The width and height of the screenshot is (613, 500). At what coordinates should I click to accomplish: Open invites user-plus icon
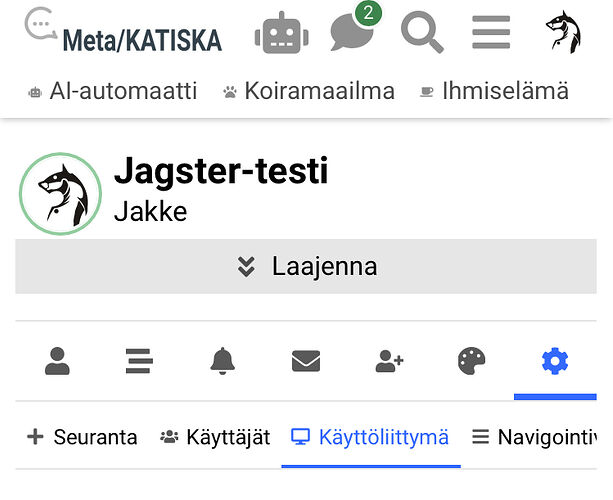pos(389,361)
